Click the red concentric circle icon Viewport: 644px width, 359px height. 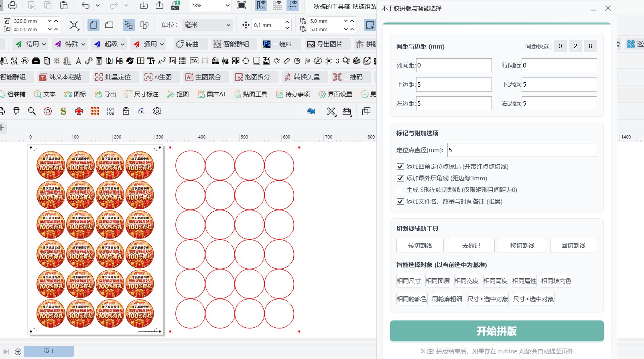(48, 111)
